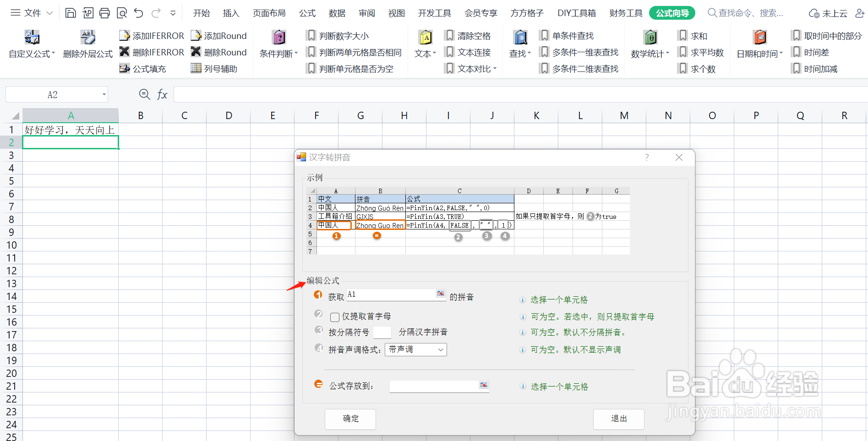Click 求和 option

[x=693, y=36]
